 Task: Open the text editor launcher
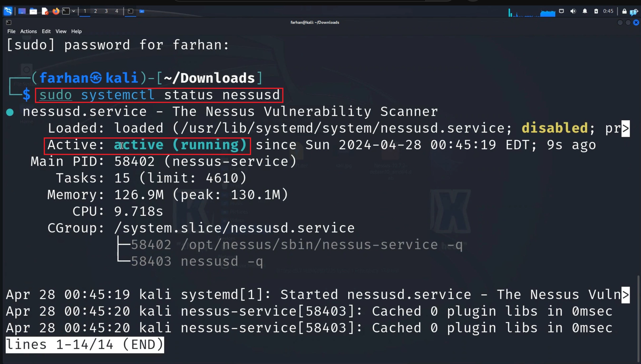pos(45,11)
